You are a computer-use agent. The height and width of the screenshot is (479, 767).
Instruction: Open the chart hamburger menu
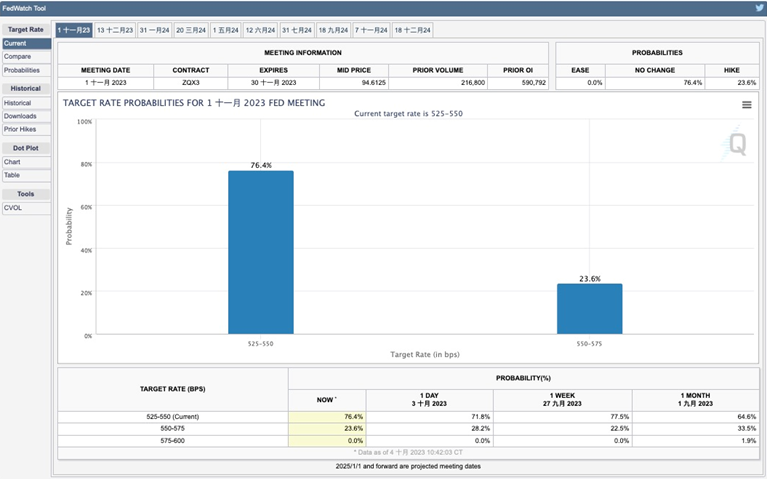746,105
